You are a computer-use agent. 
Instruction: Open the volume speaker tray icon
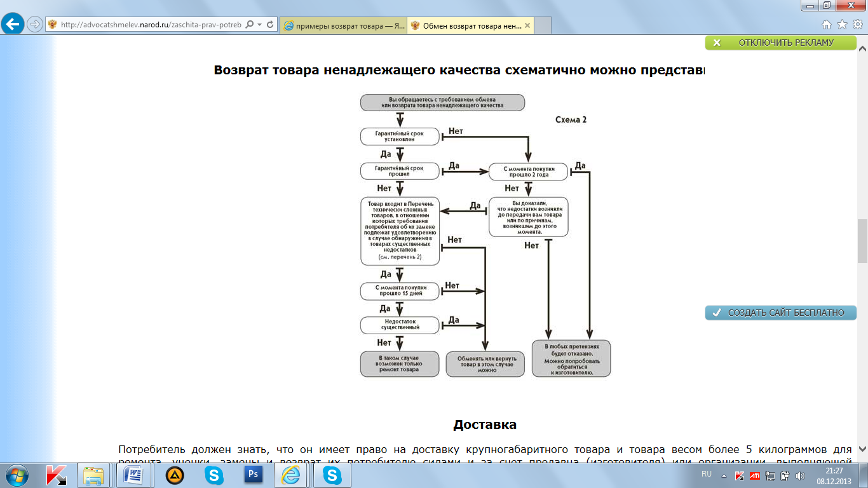[x=800, y=475]
